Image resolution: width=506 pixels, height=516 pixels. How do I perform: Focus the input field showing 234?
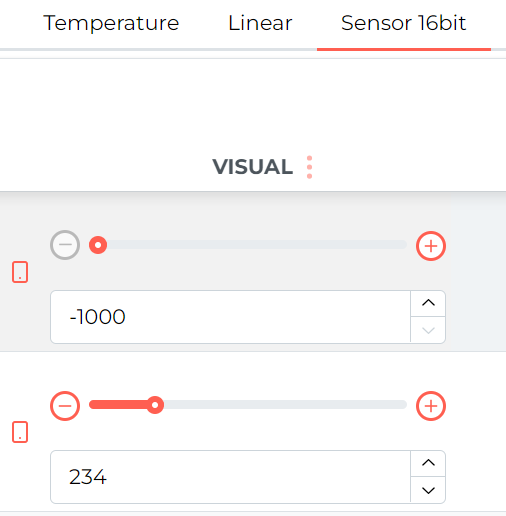coord(230,477)
